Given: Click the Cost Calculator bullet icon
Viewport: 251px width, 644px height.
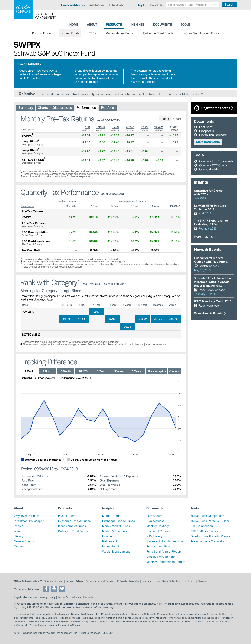Looking at the screenshot, I should point(196,169).
